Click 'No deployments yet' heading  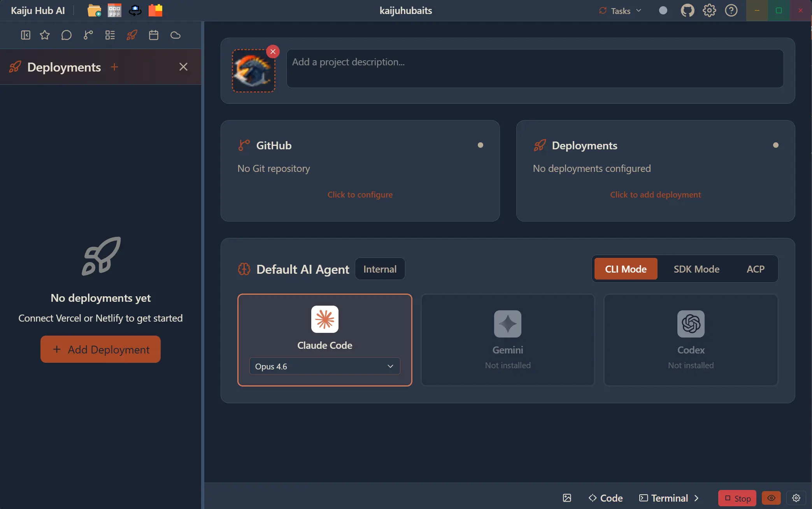pyautogui.click(x=100, y=298)
